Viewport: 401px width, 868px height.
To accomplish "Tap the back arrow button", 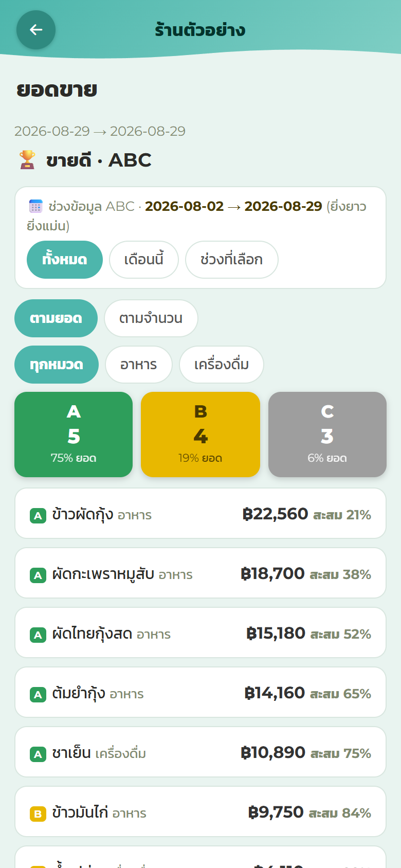I will pos(36,30).
